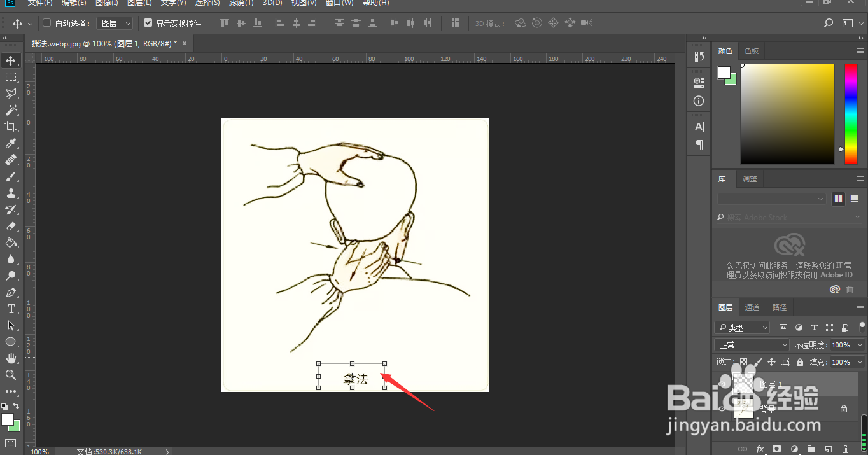Switch to the 通道 tab
Image resolution: width=868 pixels, height=455 pixels.
tap(752, 307)
